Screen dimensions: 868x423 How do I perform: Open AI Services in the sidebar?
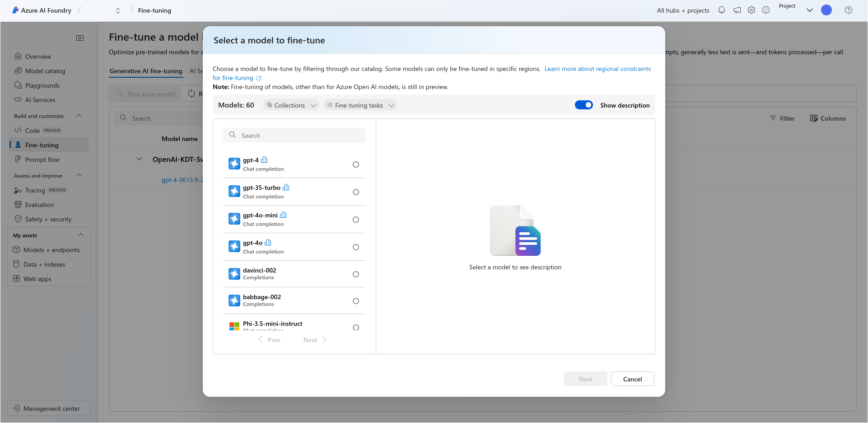[x=49, y=100]
